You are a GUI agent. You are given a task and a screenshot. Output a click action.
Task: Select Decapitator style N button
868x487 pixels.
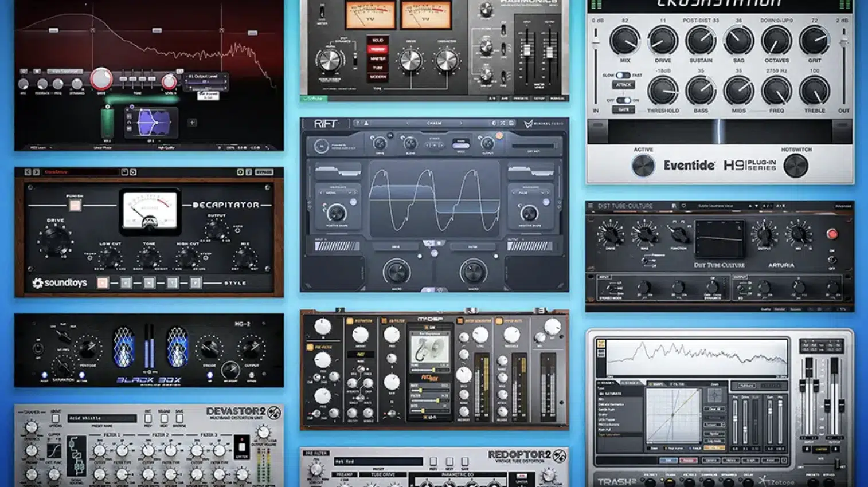tap(149, 283)
